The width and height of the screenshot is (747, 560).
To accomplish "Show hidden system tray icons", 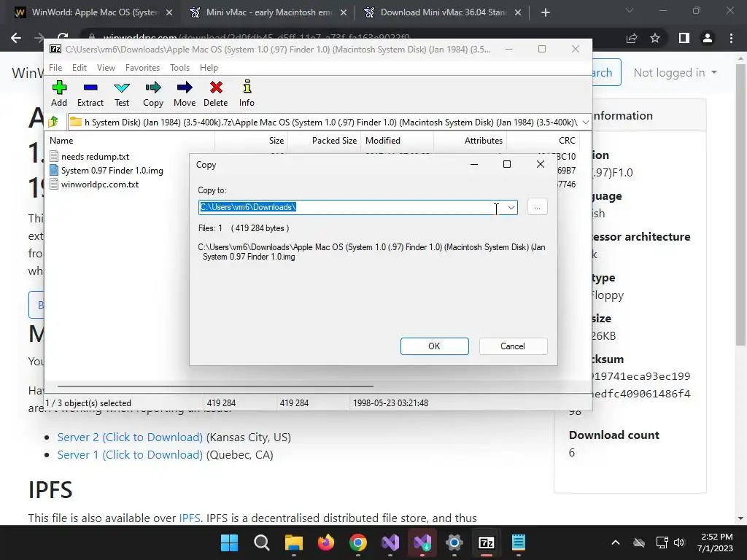I will coord(616,542).
